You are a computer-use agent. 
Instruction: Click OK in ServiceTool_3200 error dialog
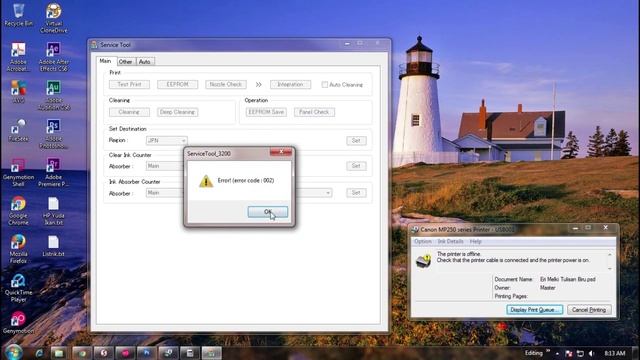268,212
